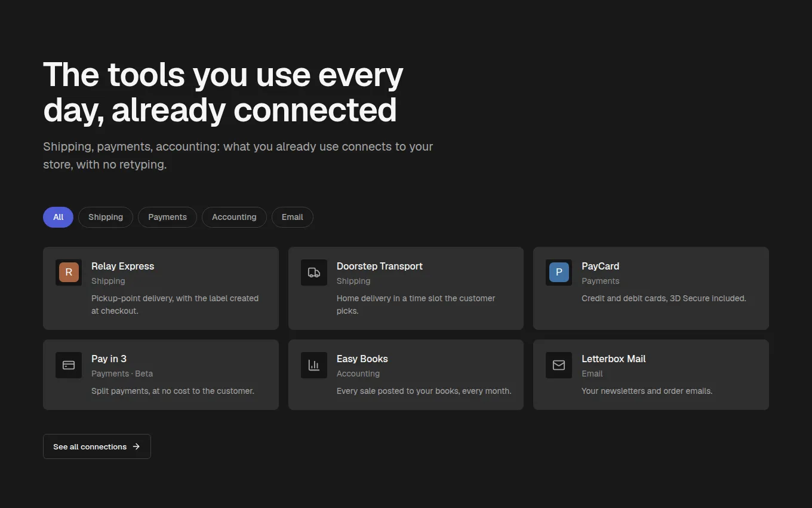Click the Letterbox Mail envelope icon
Screen dimensions: 812x508
click(559, 365)
